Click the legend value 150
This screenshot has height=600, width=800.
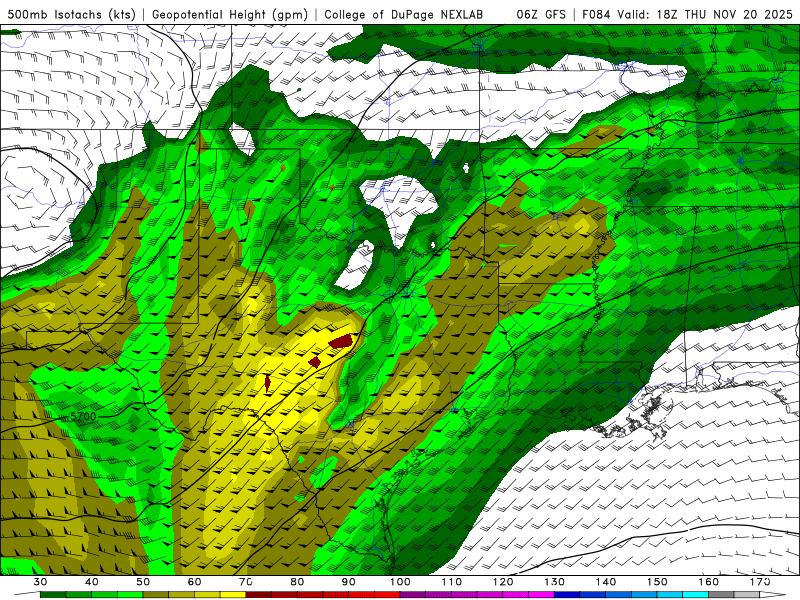(657, 582)
